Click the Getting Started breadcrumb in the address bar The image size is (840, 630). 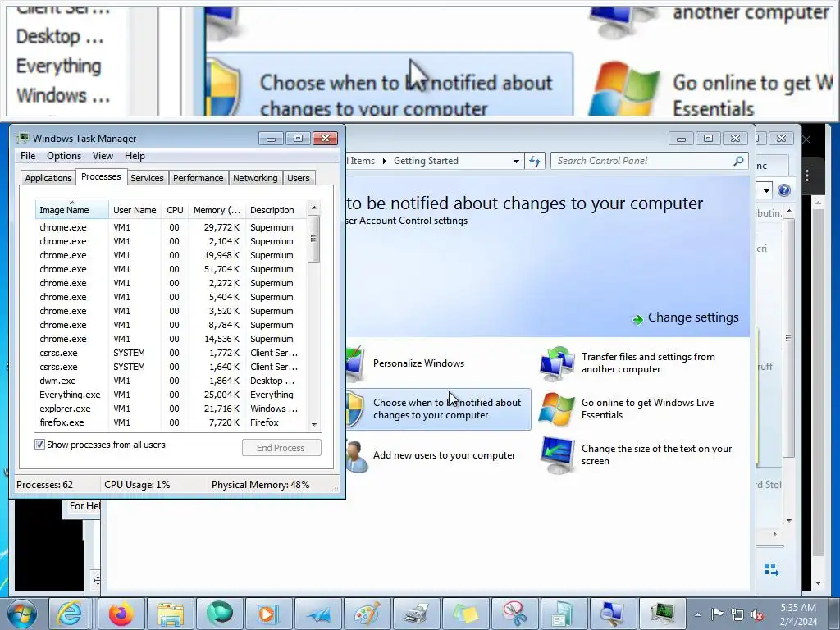(426, 161)
